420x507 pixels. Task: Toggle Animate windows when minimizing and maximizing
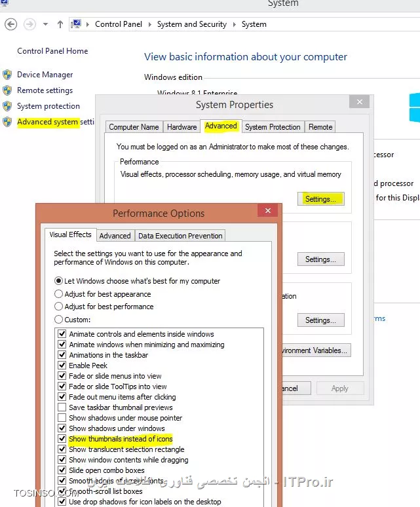pos(62,345)
